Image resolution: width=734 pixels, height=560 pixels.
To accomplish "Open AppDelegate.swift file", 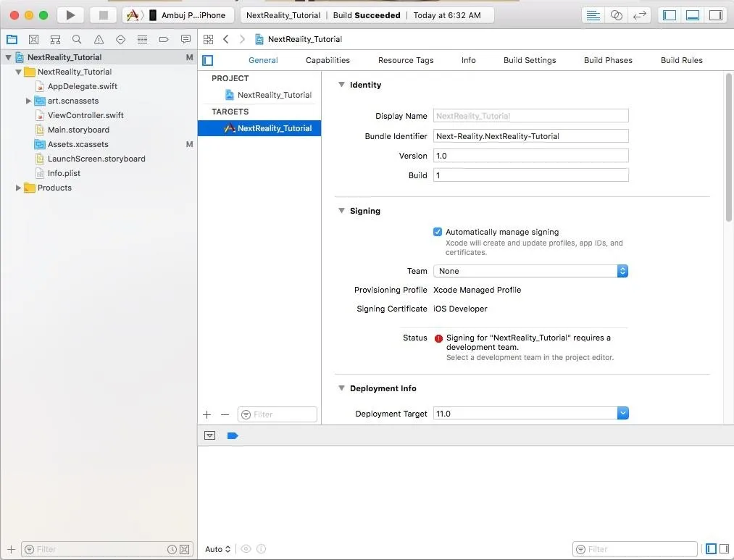I will pos(83,86).
